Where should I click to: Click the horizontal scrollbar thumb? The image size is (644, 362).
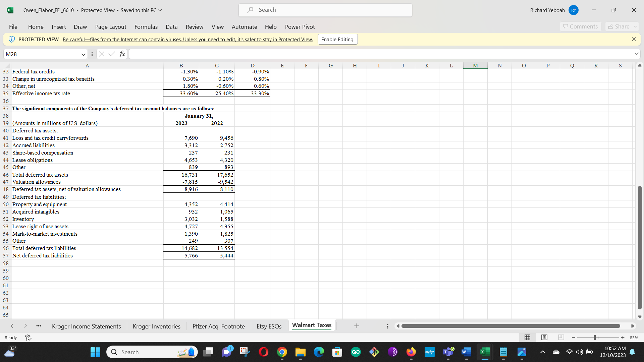(x=511, y=326)
